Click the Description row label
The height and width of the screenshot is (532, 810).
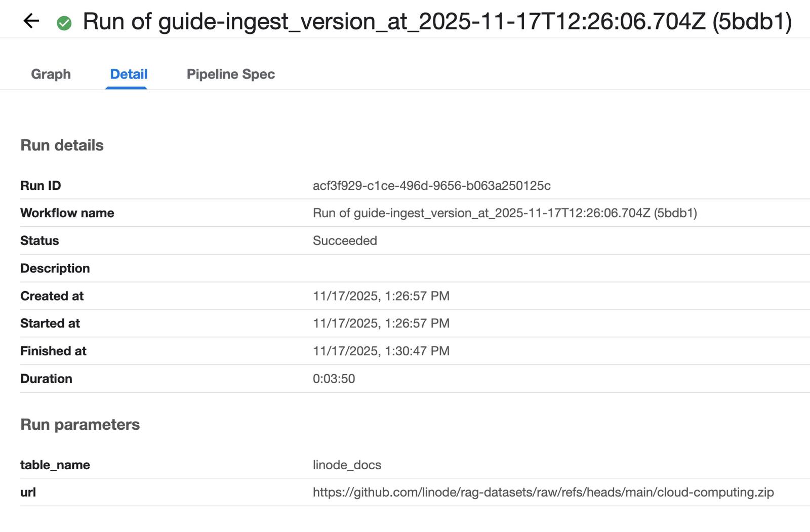pos(55,269)
